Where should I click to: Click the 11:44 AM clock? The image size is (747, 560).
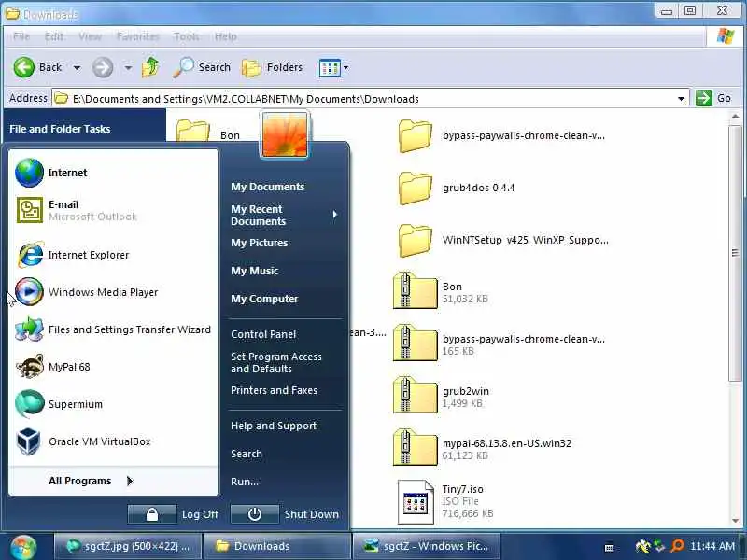click(x=712, y=546)
